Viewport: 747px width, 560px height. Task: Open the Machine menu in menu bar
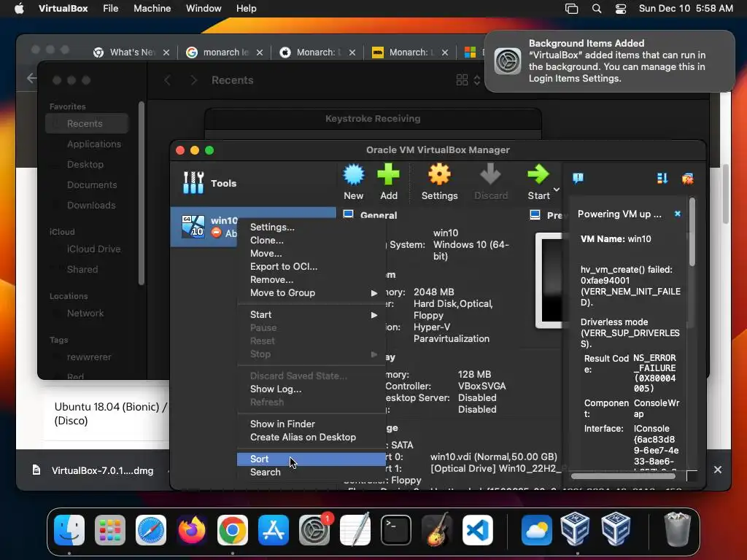point(152,9)
